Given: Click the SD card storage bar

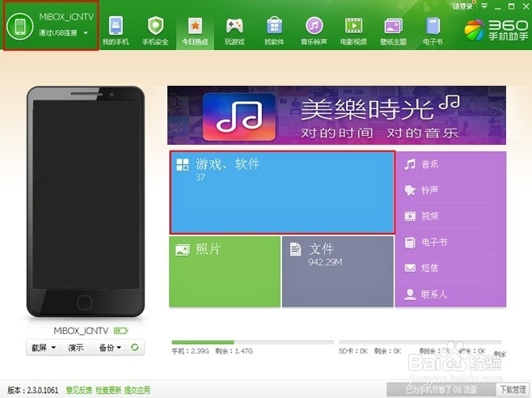Looking at the screenshot, I should (x=420, y=342).
